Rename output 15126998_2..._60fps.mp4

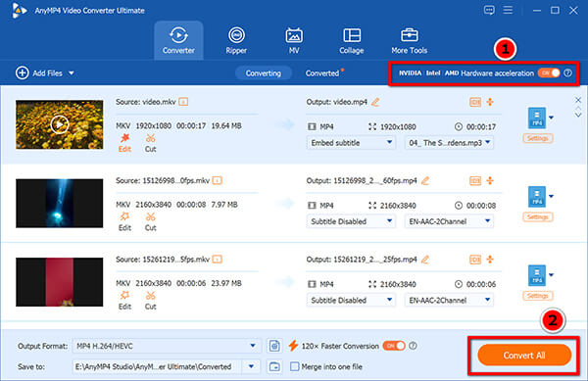pyautogui.click(x=425, y=180)
